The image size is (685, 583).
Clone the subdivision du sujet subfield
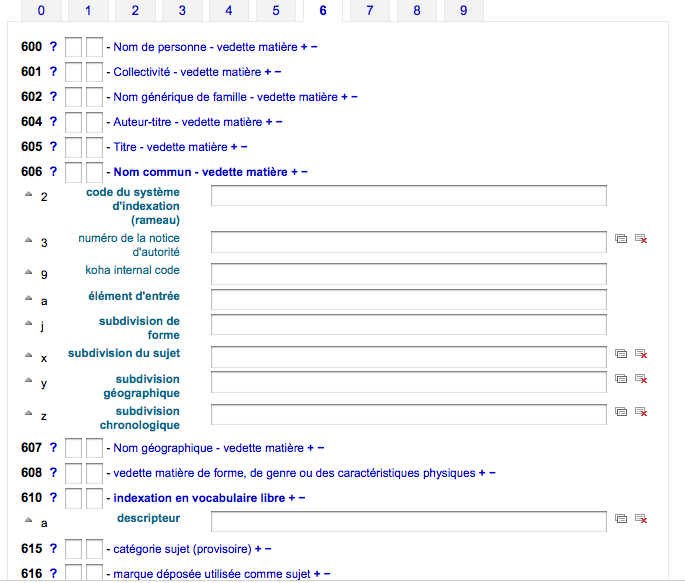coord(621,353)
